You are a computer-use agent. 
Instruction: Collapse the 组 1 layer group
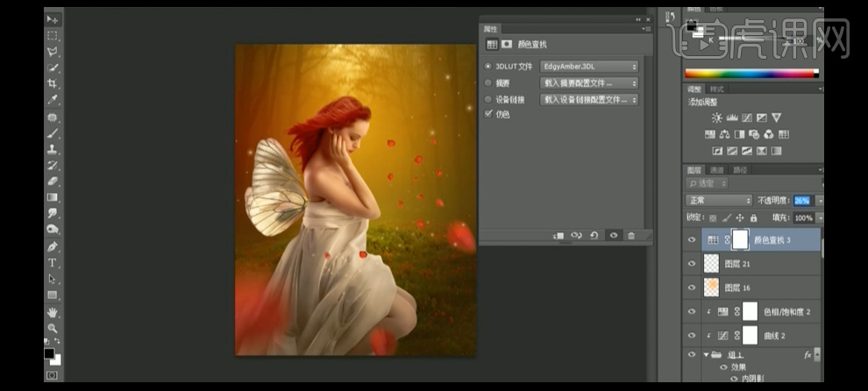click(x=706, y=355)
